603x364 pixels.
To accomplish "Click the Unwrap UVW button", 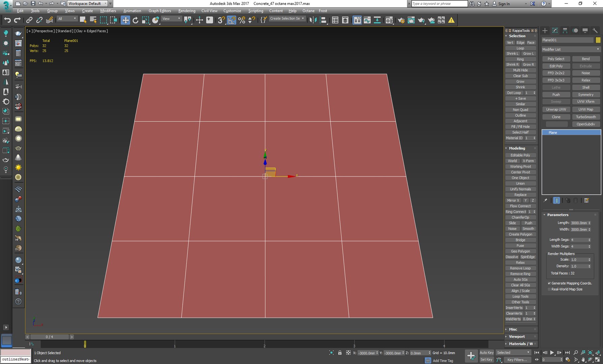I will 556,110.
